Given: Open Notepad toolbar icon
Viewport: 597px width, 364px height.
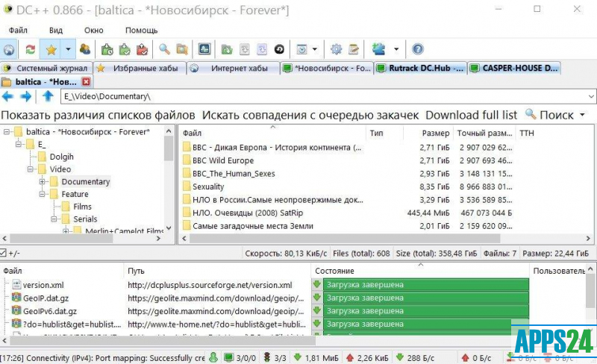Looking at the screenshot, I should click(x=353, y=49).
